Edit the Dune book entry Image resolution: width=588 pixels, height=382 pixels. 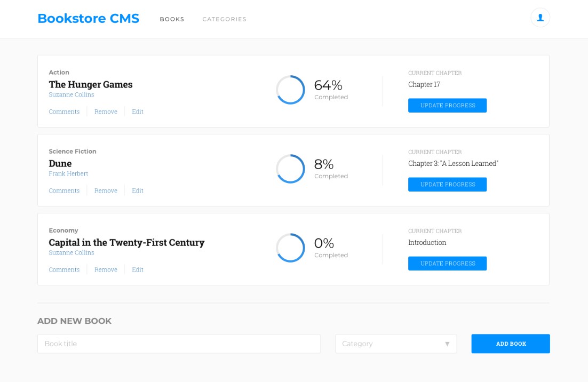pos(138,190)
